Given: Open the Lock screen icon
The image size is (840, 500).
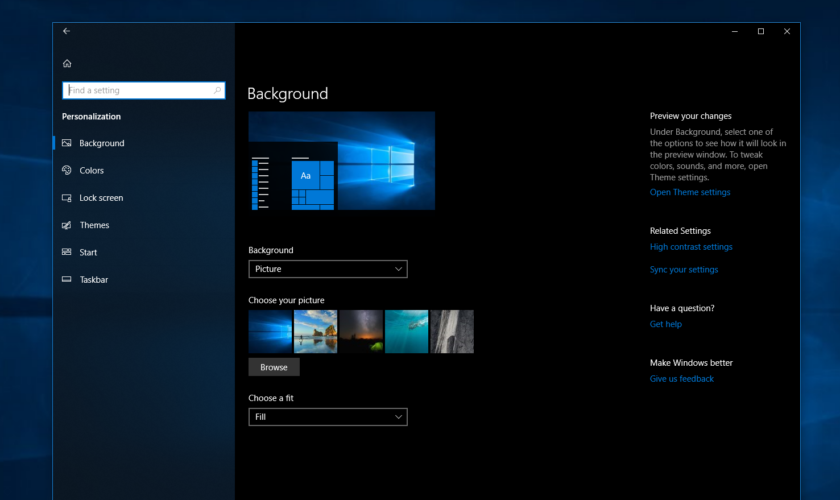Looking at the screenshot, I should 67,198.
